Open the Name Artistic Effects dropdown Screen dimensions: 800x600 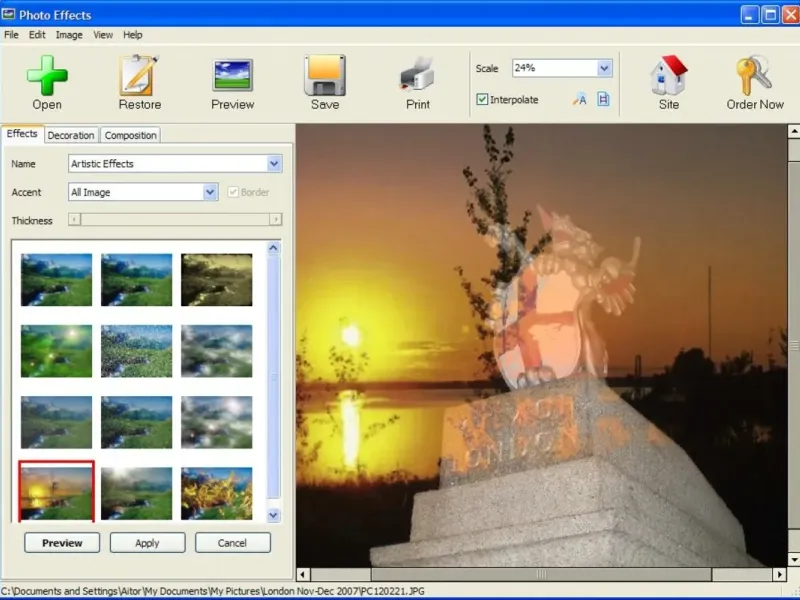[275, 164]
